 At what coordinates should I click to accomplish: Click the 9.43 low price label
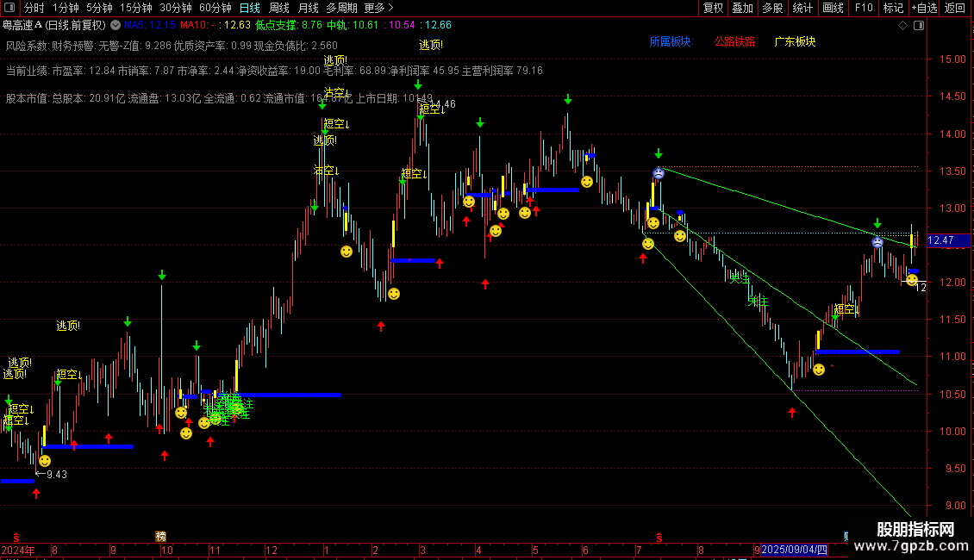click(x=57, y=475)
